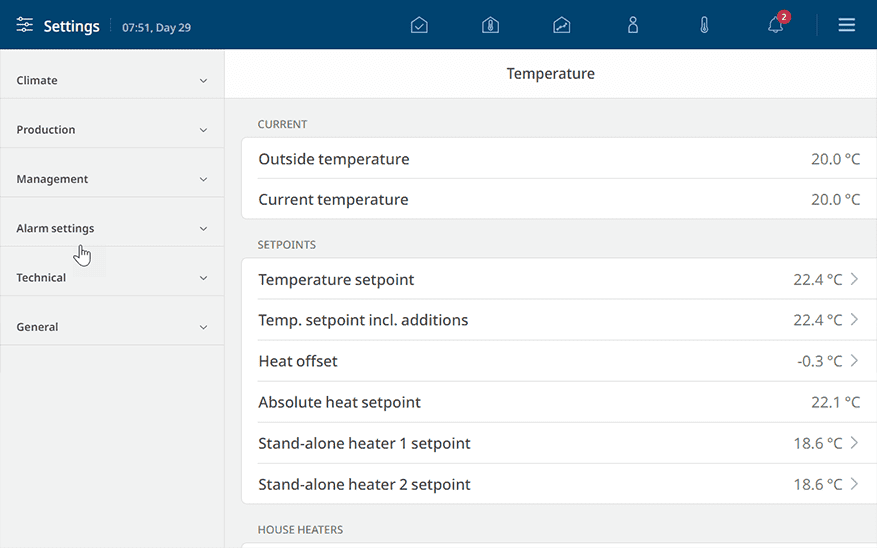Click the settings sliders icon
The image size is (877, 548).
click(x=25, y=25)
